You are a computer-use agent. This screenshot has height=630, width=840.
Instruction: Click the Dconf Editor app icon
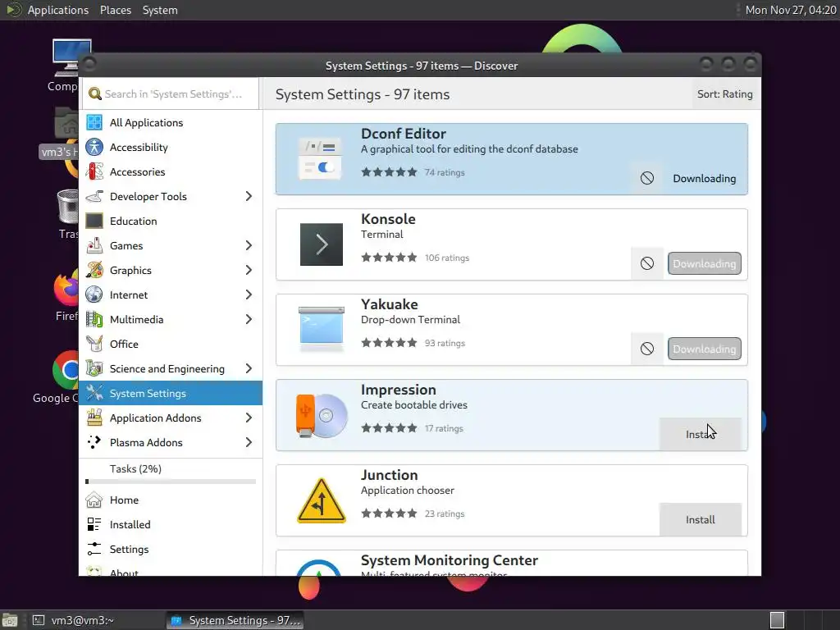click(x=321, y=159)
